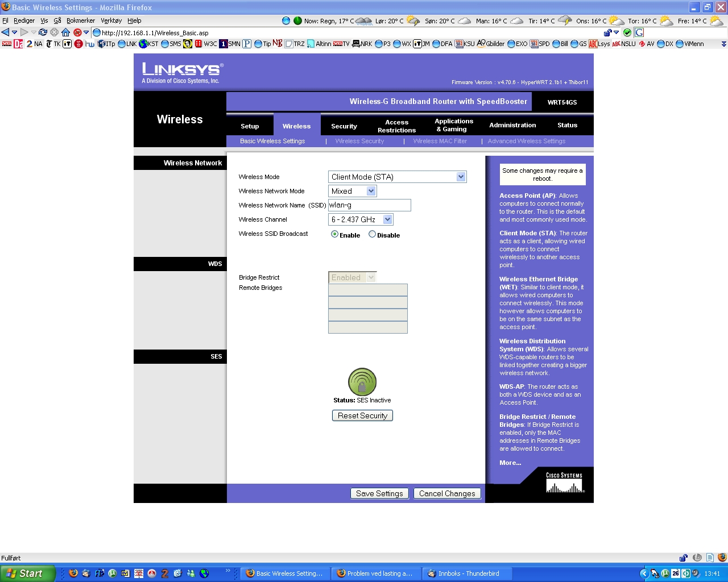Open the Back button history dropdown arrow
This screenshot has width=728, height=582.
[x=14, y=32]
